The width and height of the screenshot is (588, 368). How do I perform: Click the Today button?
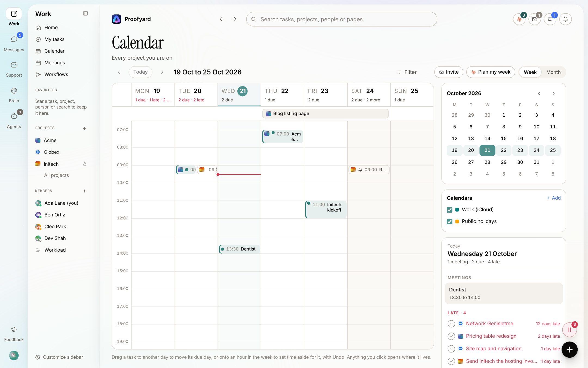pos(140,72)
